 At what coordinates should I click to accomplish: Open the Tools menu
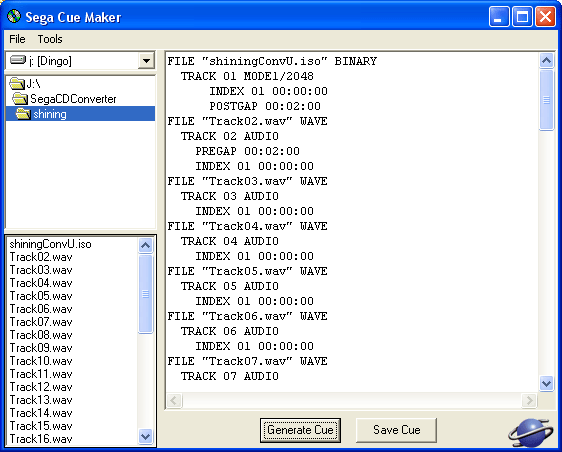[50, 39]
